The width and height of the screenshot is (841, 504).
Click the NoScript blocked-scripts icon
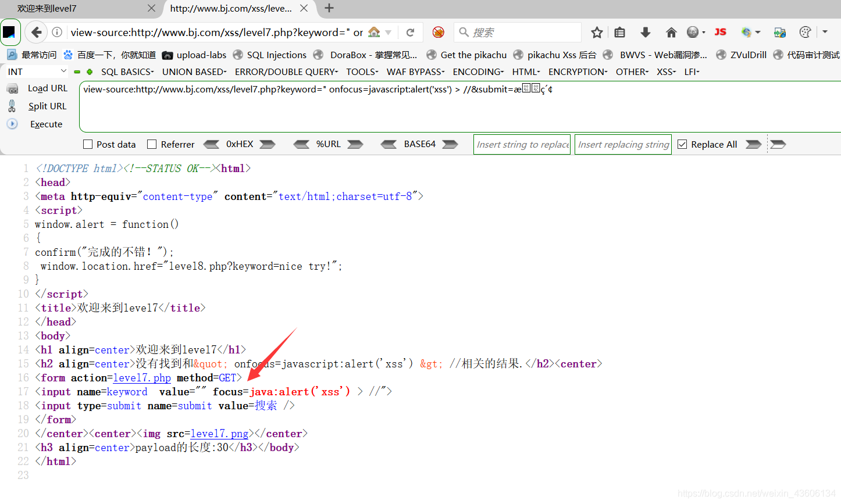(439, 32)
